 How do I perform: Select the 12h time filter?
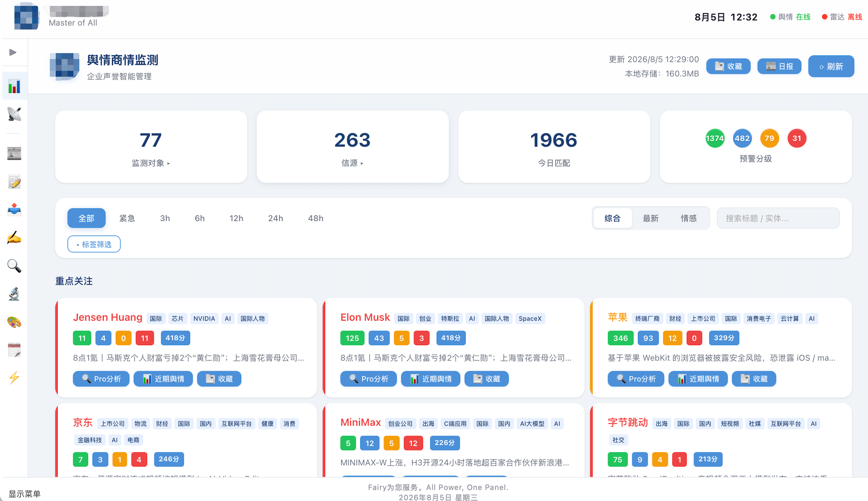236,218
